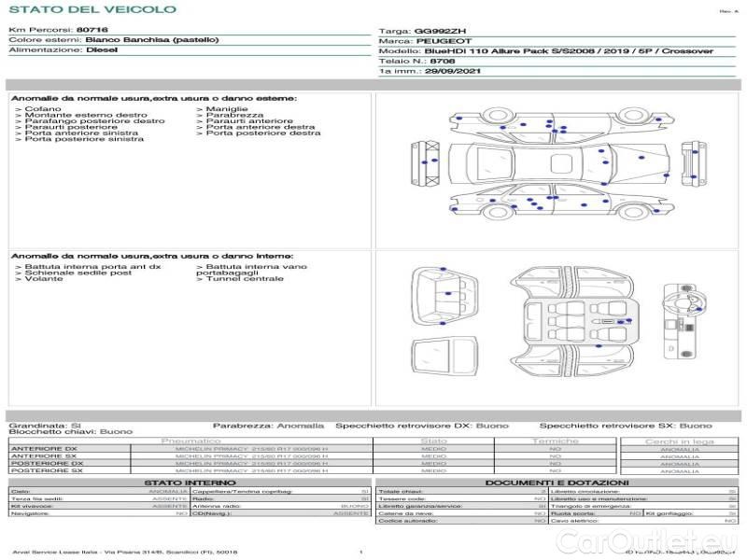This screenshot has width=747, height=560.
Task: Select the 'ANTERIORE DX' tyre row label
Action: [44, 449]
